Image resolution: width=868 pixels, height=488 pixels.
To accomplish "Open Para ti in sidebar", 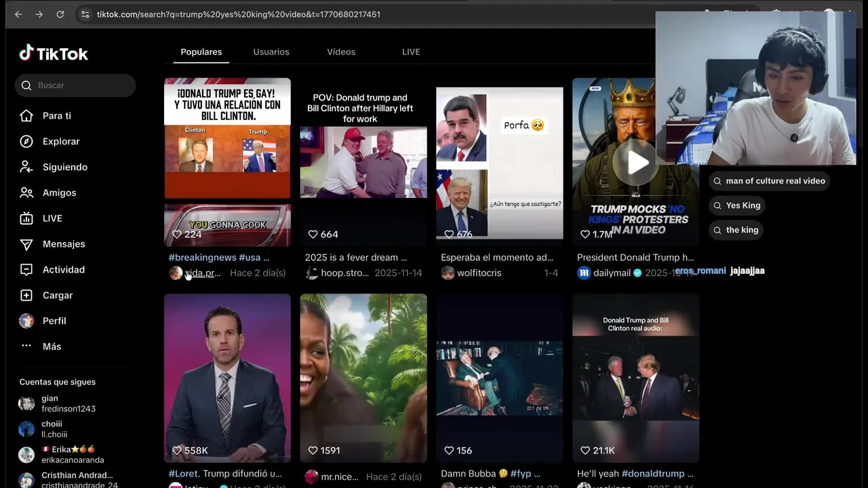I will tap(57, 116).
